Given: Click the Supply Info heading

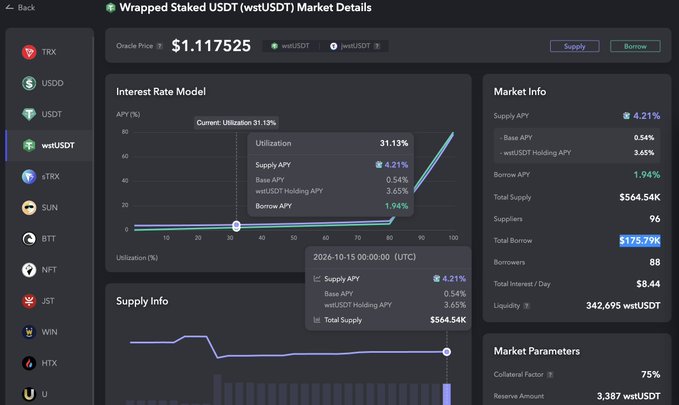Looking at the screenshot, I should [142, 301].
